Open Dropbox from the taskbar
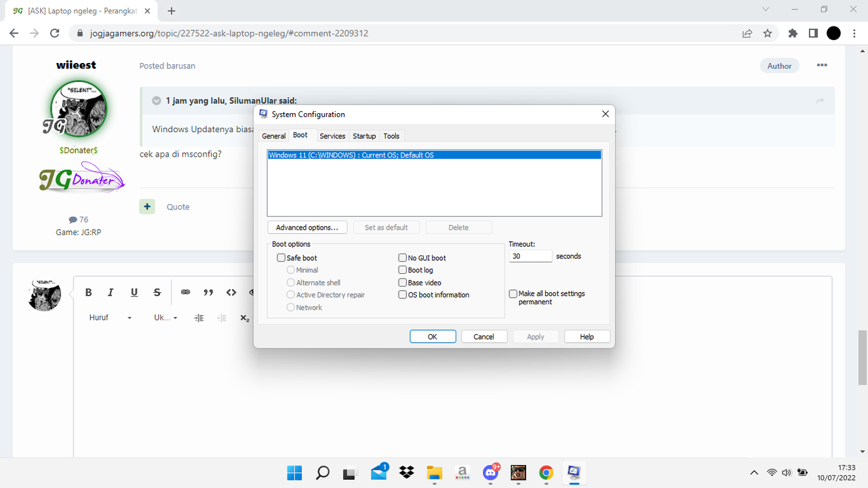868x488 pixels. 407,472
